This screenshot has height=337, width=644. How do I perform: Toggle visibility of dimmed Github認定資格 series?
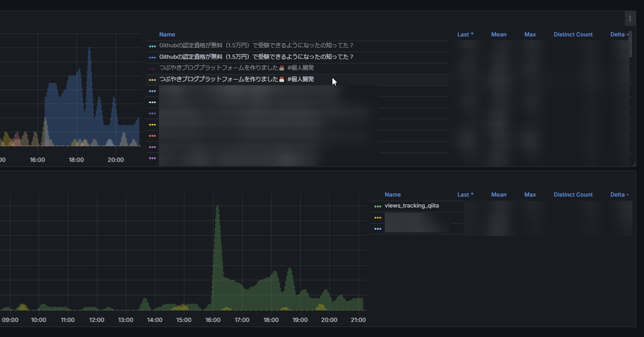point(256,46)
